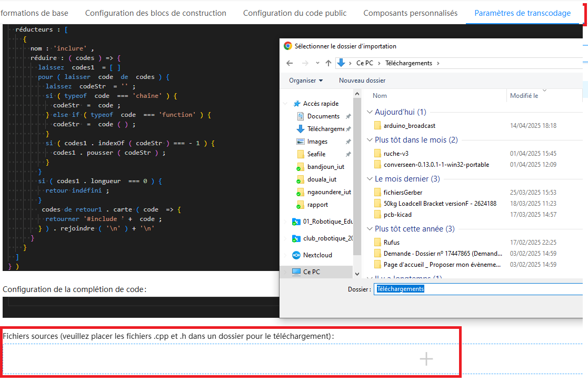Open the Configuration des blocs de construction tab
This screenshot has width=588, height=382.
coord(156,13)
